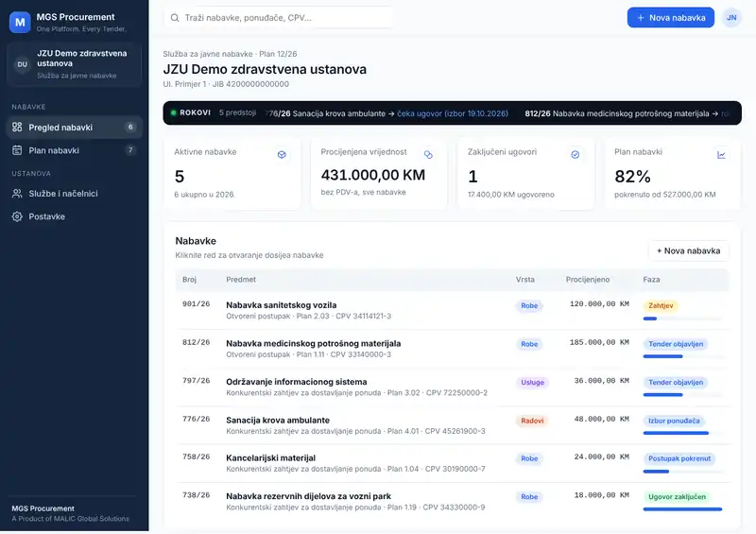Click the blue Nova nabavka button in header
The image size is (756, 534).
(670, 18)
